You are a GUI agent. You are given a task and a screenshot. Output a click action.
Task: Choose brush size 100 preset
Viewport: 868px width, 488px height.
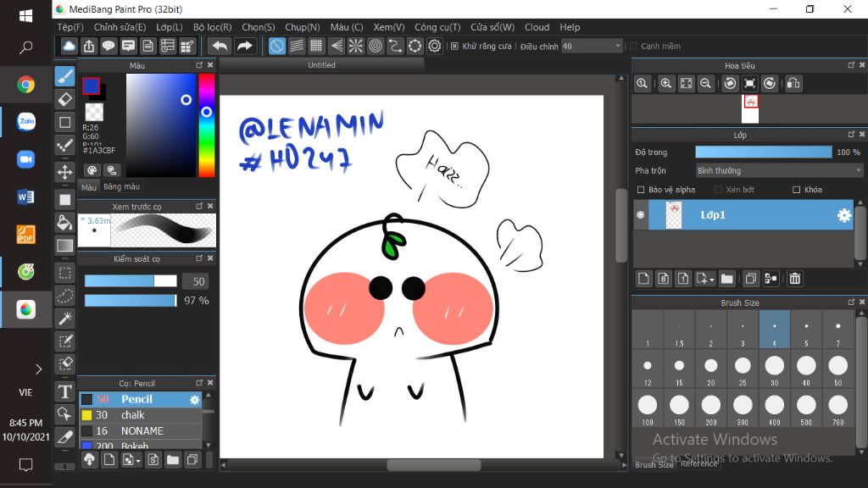648,408
